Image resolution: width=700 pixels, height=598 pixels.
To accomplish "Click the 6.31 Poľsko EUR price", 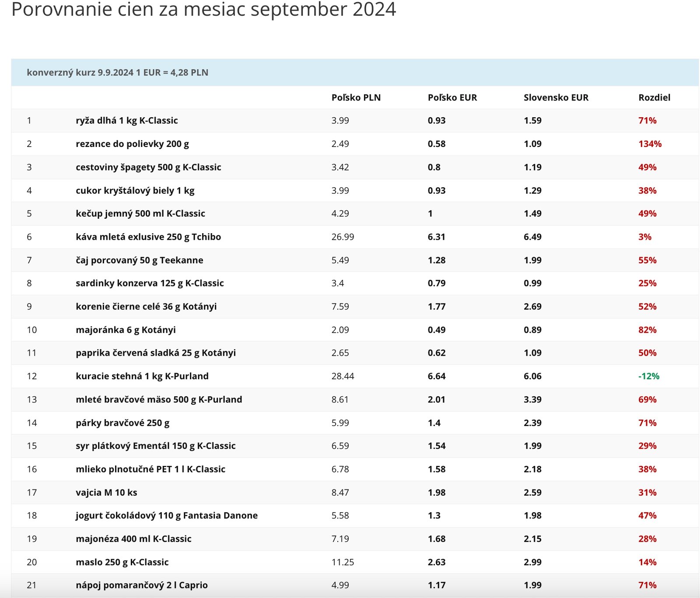I will pos(437,237).
